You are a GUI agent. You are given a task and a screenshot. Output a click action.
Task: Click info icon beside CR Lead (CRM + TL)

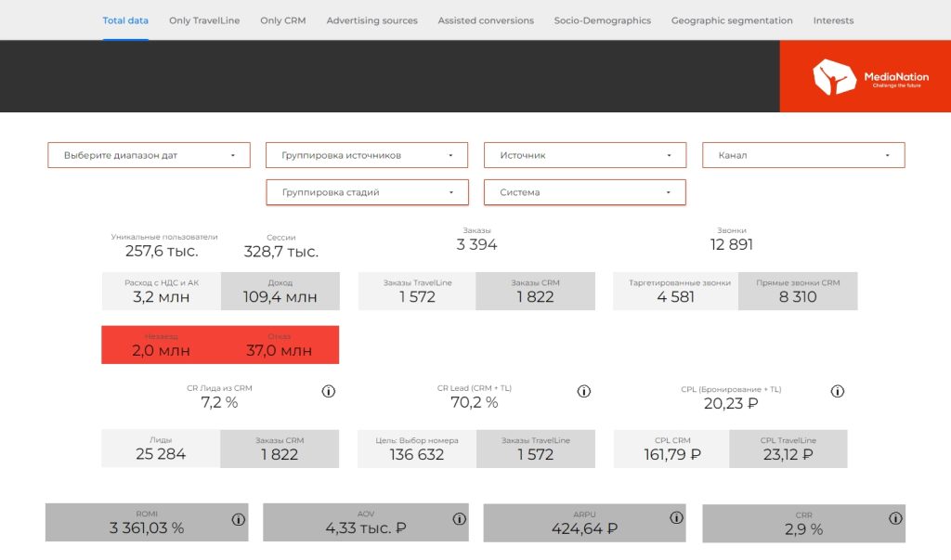pos(584,392)
